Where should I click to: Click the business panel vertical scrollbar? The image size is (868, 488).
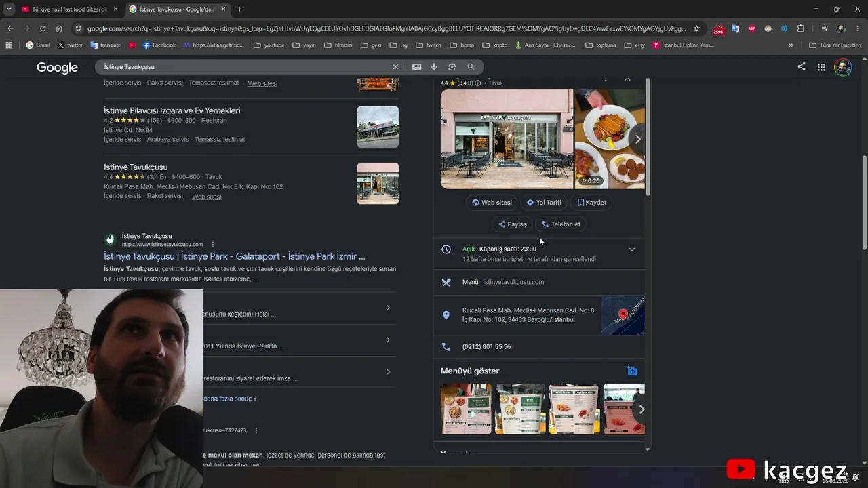[648, 138]
